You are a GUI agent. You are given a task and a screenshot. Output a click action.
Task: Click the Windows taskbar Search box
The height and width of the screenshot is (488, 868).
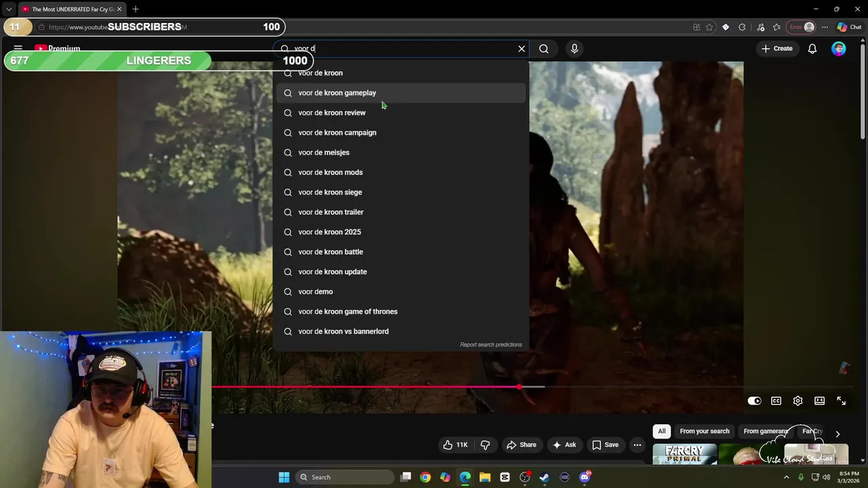point(345,477)
